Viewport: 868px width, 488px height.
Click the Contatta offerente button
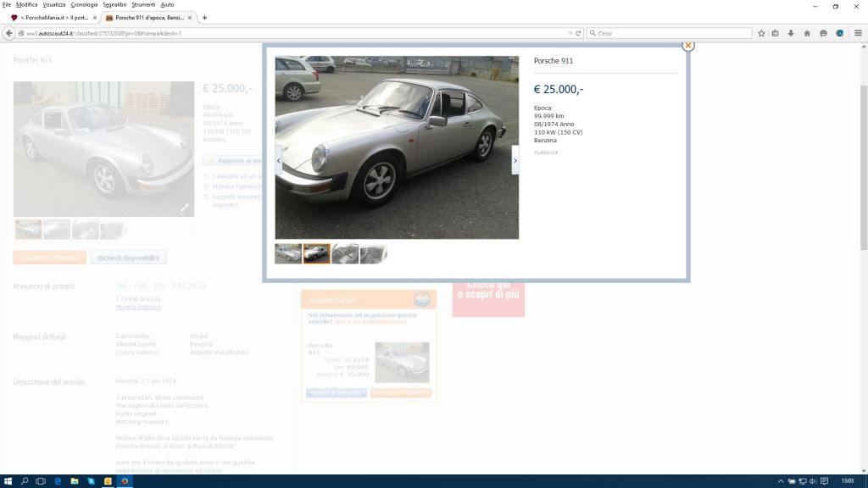49,258
